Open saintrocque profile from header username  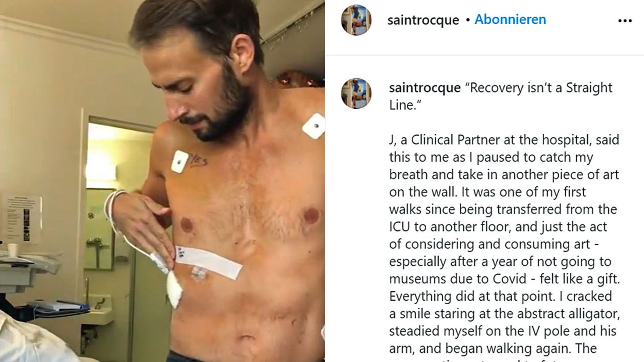pos(423,20)
